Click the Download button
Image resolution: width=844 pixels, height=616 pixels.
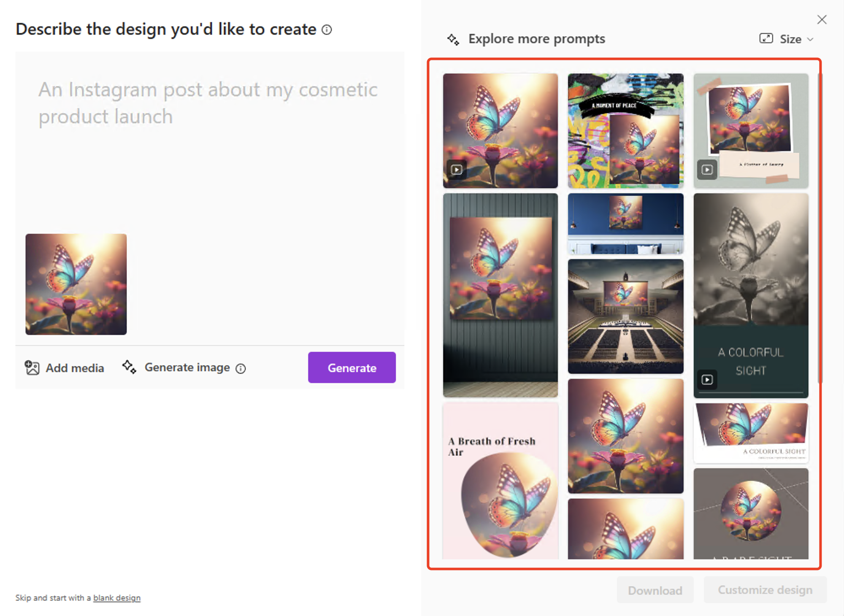pyautogui.click(x=655, y=590)
